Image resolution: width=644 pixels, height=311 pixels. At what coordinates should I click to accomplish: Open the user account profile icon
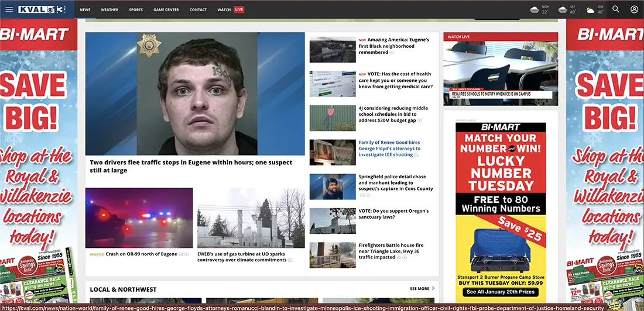pos(634,9)
